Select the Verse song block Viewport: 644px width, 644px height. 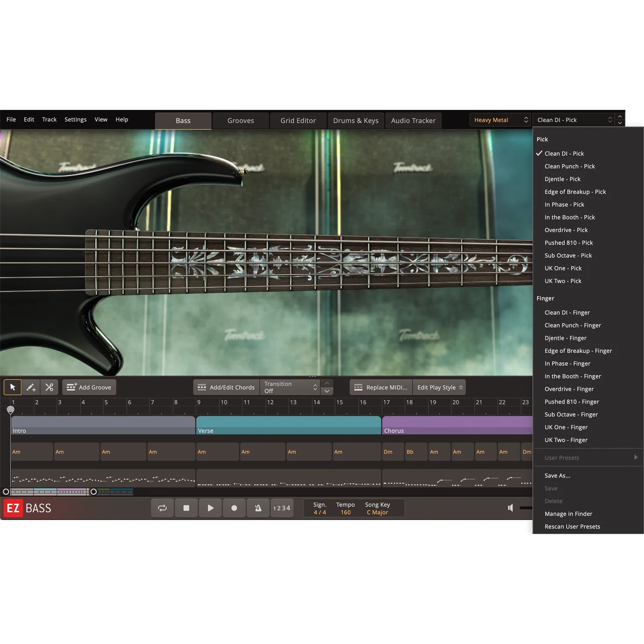pyautogui.click(x=289, y=425)
